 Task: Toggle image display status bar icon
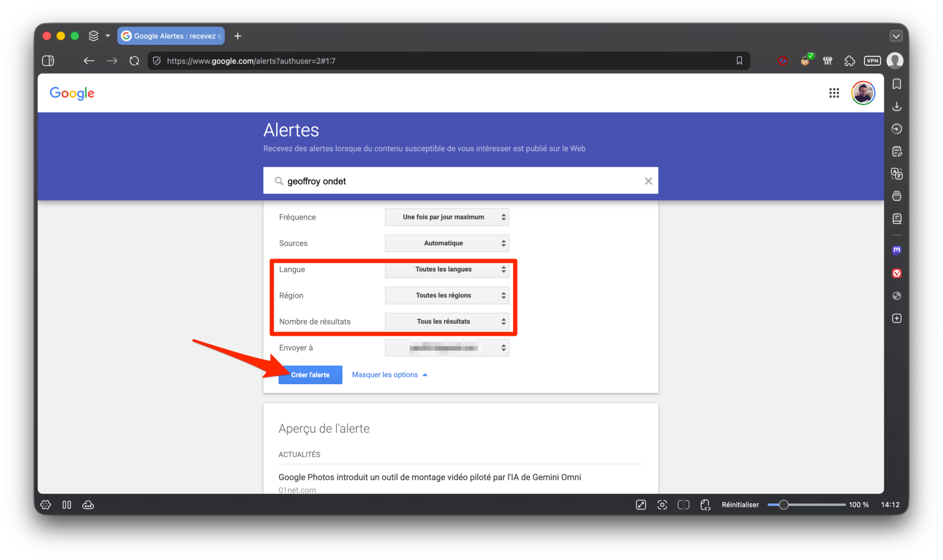(641, 505)
